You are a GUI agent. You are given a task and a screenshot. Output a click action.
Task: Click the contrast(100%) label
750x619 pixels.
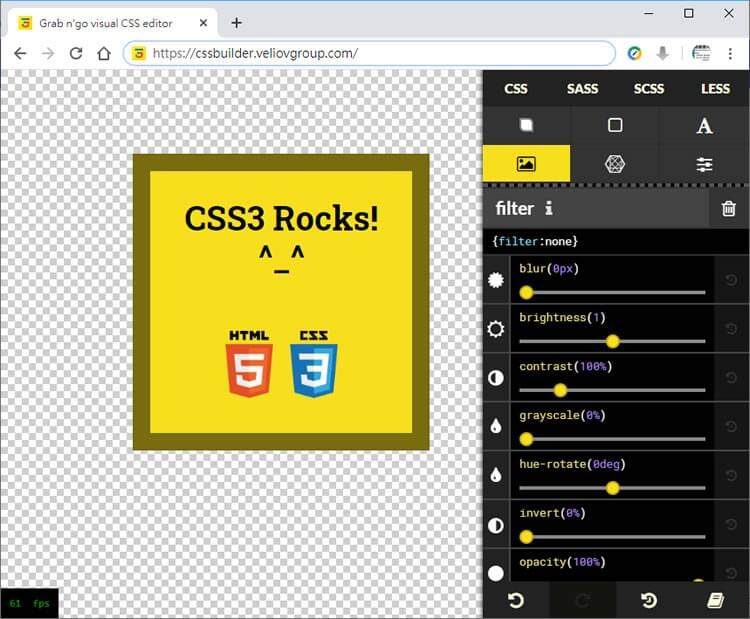[x=566, y=366]
